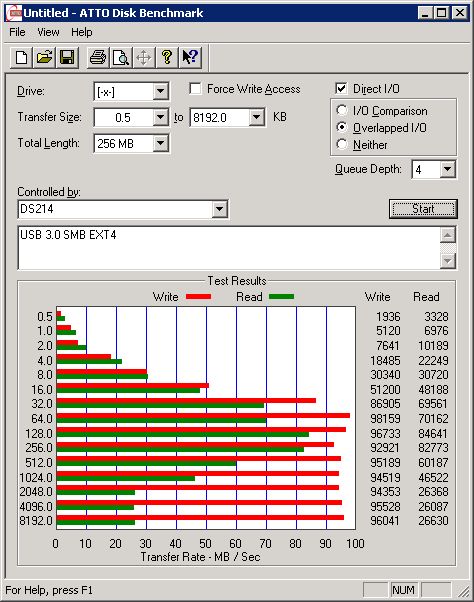Select the I/O Comparison radio button
Screen dimensions: 474x602
pos(342,111)
